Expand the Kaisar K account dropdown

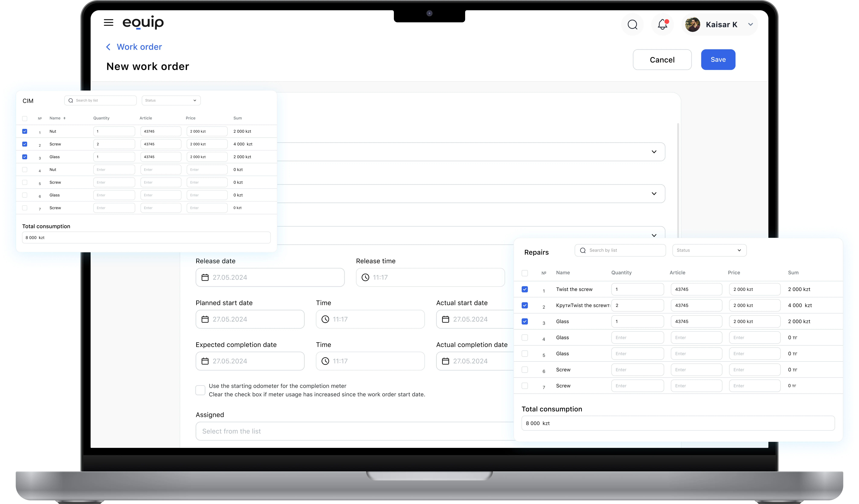point(751,24)
